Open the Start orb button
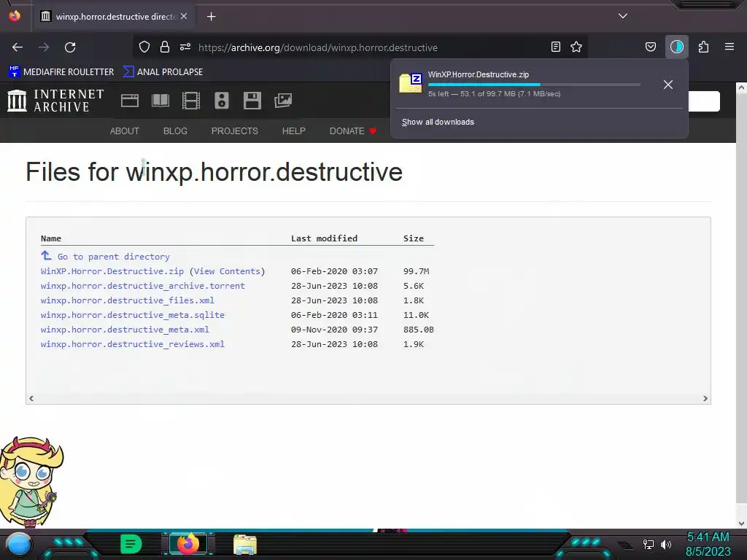747x560 pixels. click(19, 544)
